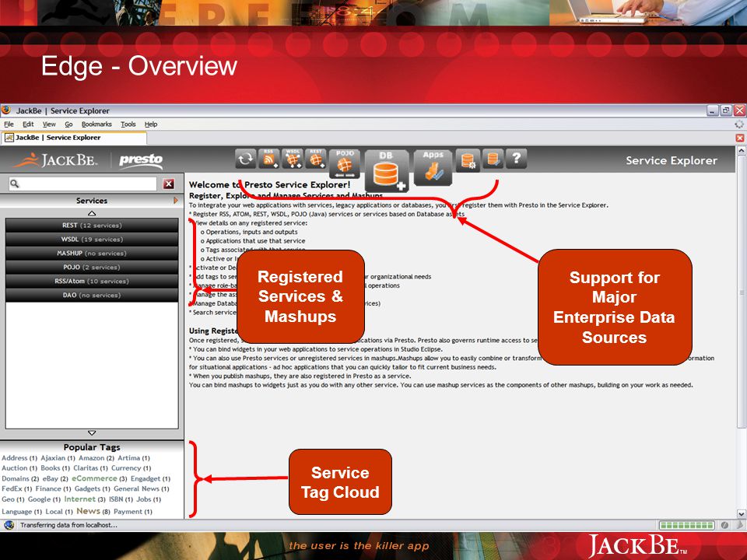
Task: Click the General News tag
Action: click(x=136, y=488)
